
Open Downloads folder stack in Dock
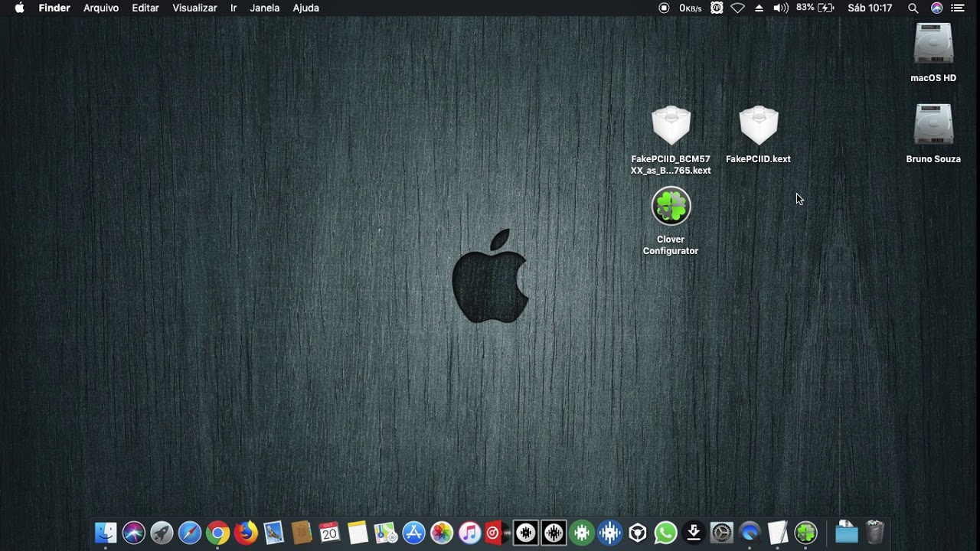pyautogui.click(x=846, y=533)
